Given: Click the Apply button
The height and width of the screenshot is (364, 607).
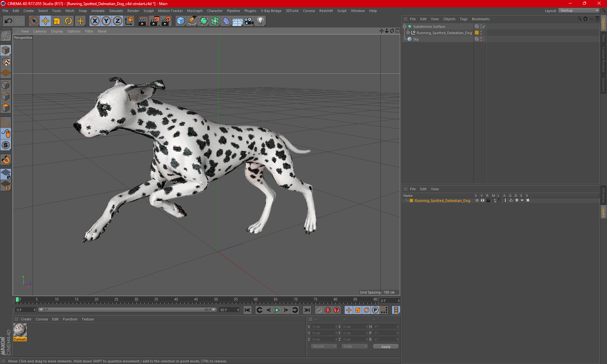Looking at the screenshot, I should [x=385, y=346].
